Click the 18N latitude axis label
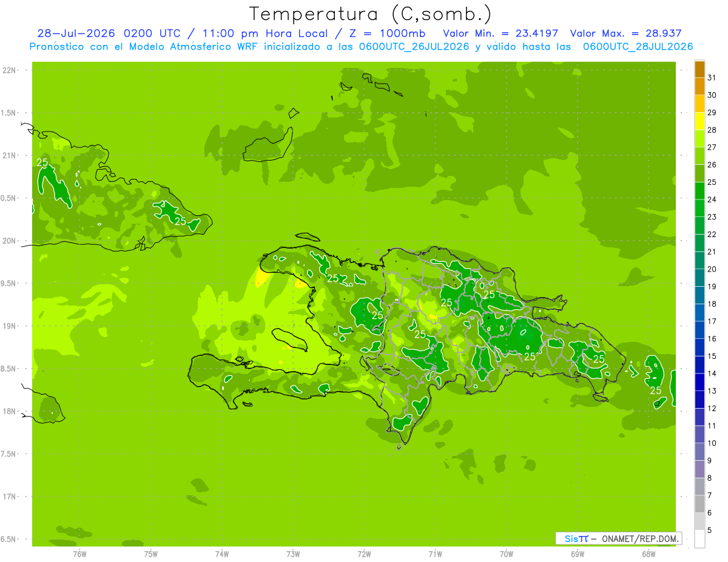The height and width of the screenshot is (562, 728). point(9,412)
